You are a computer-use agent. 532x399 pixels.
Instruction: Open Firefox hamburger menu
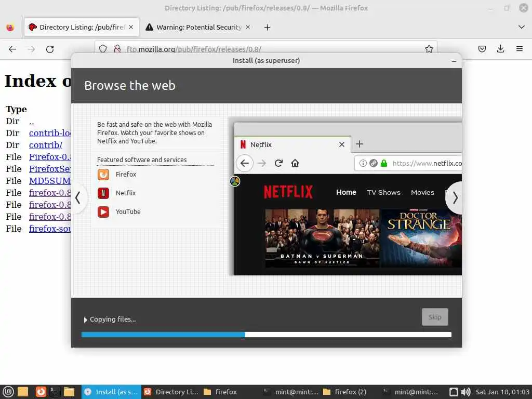519,49
